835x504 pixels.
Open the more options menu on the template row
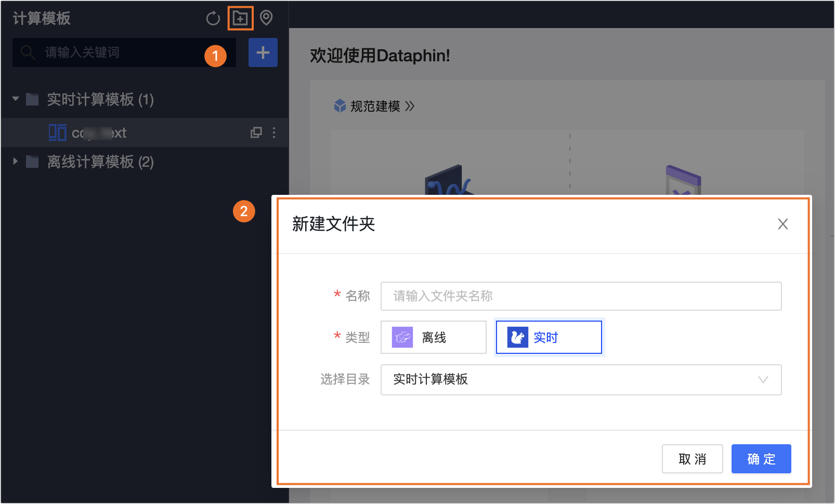(x=274, y=132)
